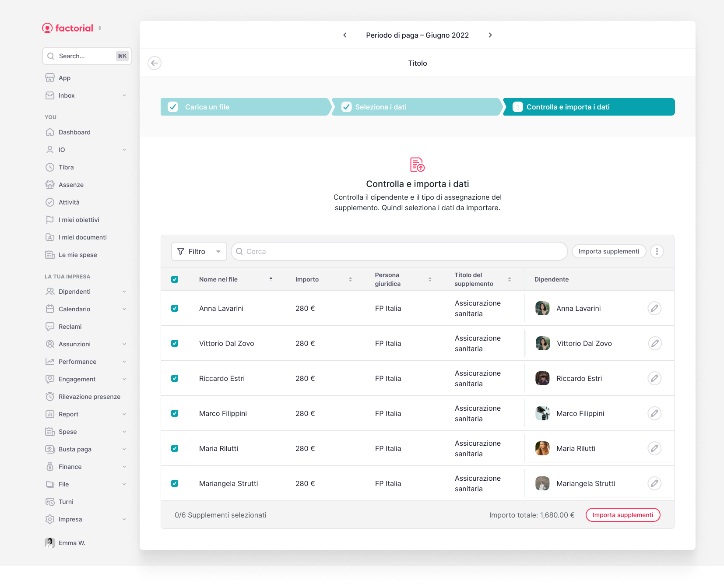
Task: Open the Impresa menu item
Action: pos(87,519)
